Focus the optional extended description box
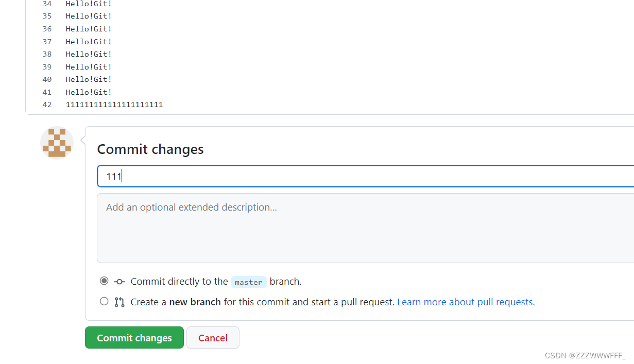 click(366, 228)
